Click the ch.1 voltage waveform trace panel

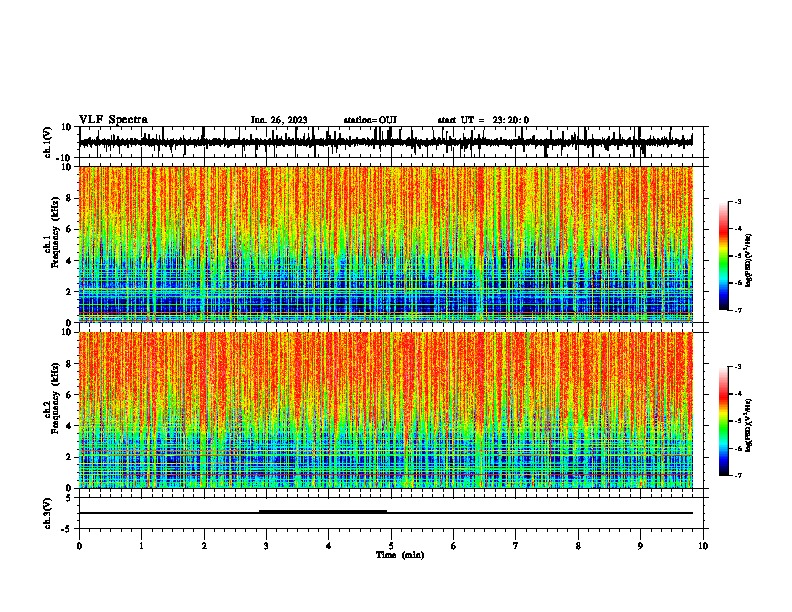click(391, 142)
